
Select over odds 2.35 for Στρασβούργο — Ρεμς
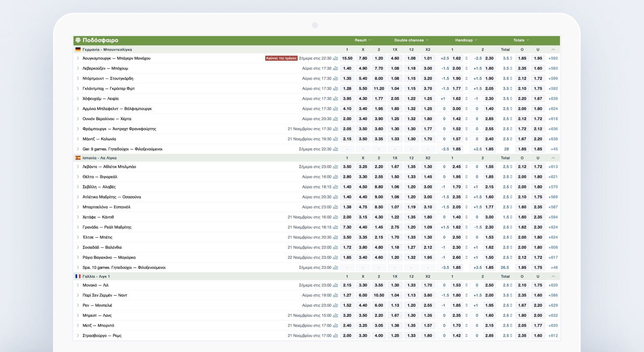522,335
